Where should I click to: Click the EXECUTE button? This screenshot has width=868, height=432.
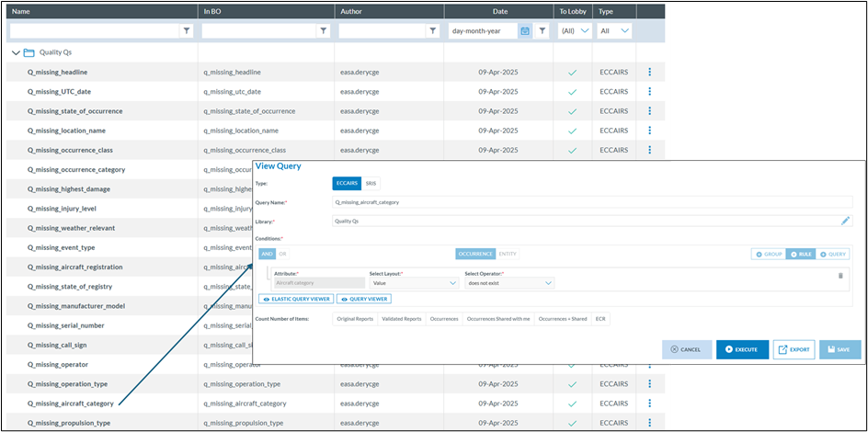coord(742,349)
